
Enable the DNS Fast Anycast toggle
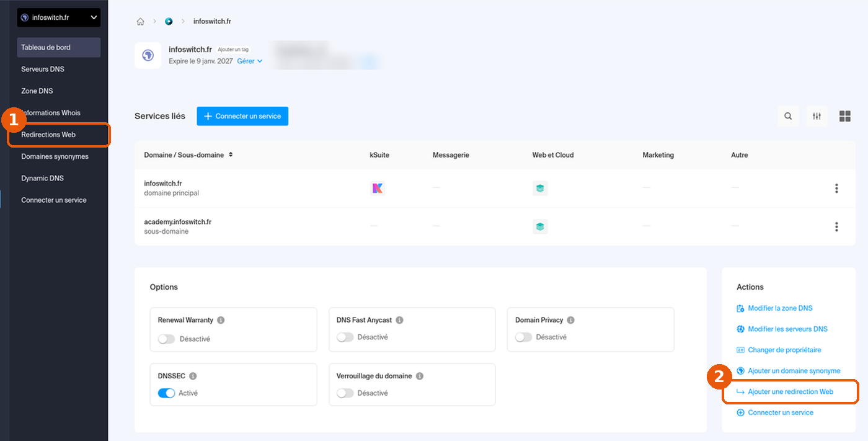click(x=345, y=337)
